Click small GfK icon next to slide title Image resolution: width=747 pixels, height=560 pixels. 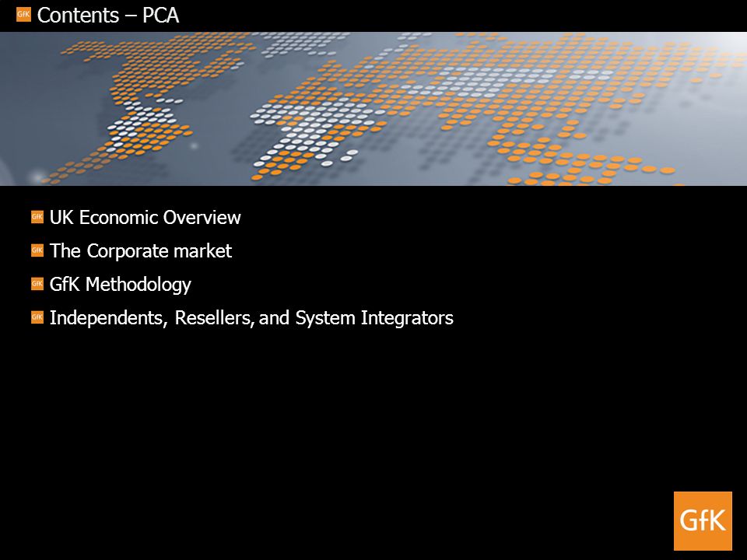[x=23, y=14]
